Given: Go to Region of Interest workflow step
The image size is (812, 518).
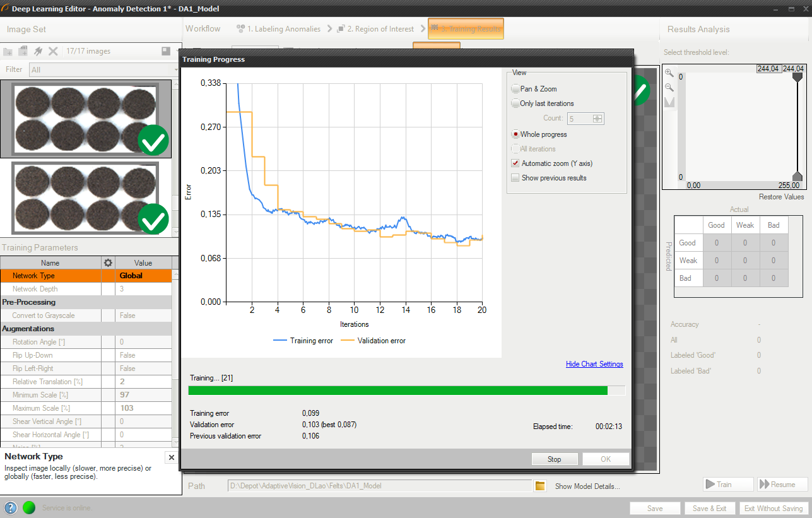Looking at the screenshot, I should [376, 29].
